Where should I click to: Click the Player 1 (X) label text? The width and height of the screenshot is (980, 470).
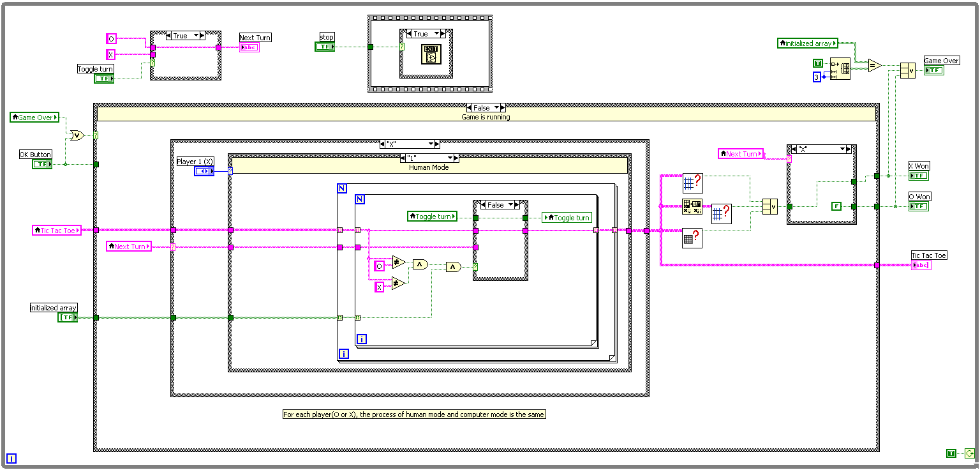[195, 162]
